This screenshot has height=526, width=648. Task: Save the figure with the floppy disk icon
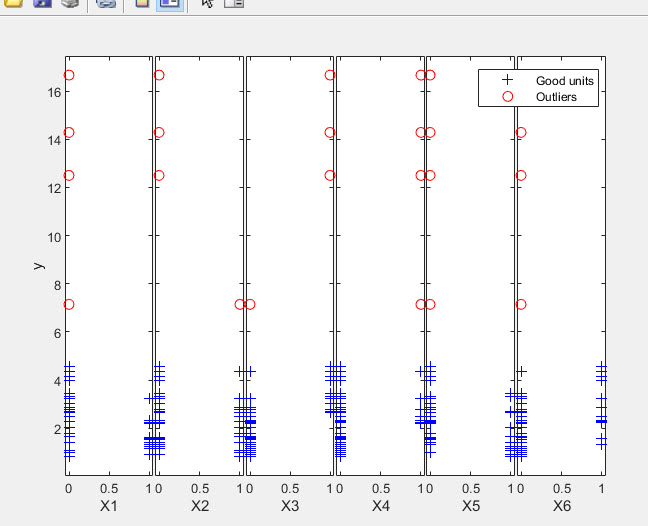coord(42,4)
